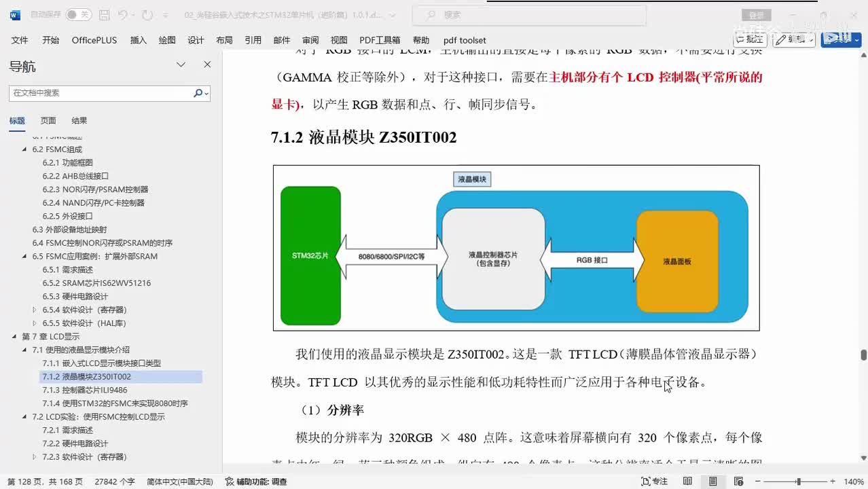Go to heading 6.4 FSMC控制NOR闪存或PSRAM的时序
This screenshot has width=868, height=489.
102,243
